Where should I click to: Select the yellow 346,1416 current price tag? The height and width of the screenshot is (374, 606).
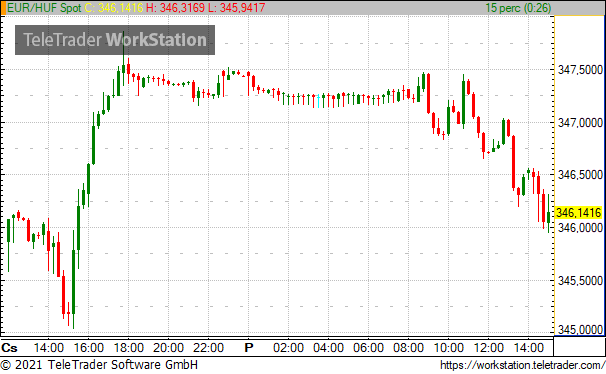(x=579, y=212)
